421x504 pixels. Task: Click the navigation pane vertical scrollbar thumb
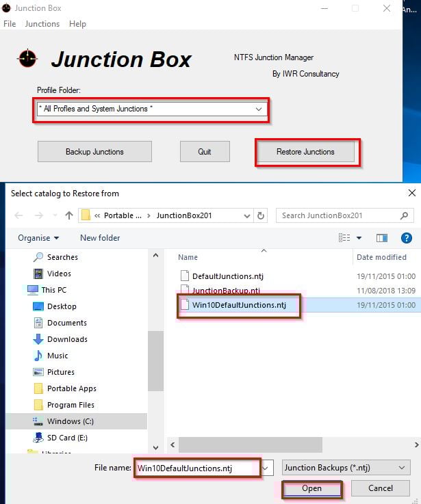click(156, 360)
